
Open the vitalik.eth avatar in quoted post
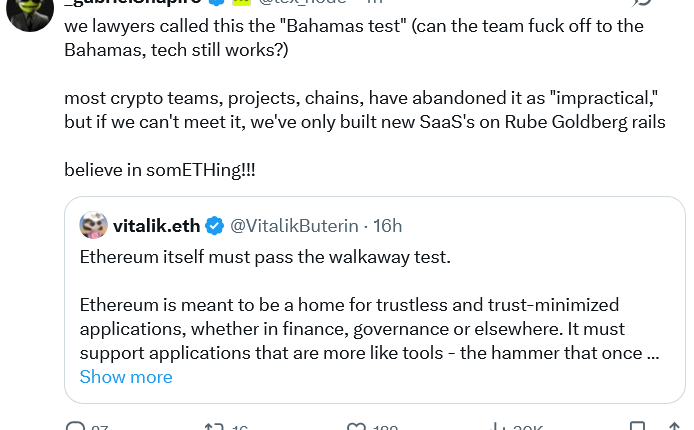tap(94, 226)
